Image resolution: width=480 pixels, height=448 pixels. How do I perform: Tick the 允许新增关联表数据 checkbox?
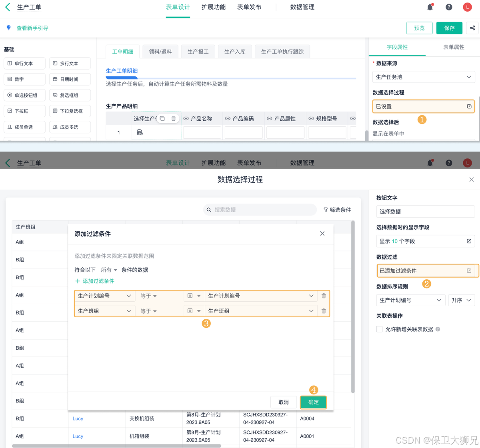point(379,329)
